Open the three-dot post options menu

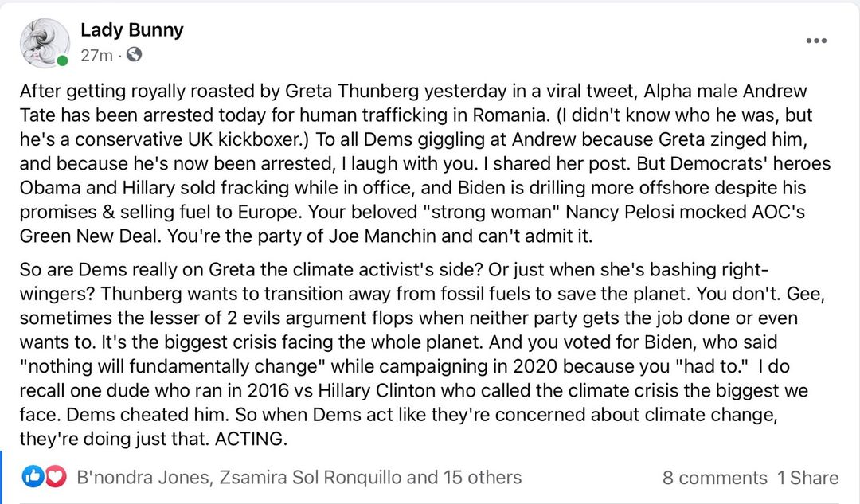816,41
